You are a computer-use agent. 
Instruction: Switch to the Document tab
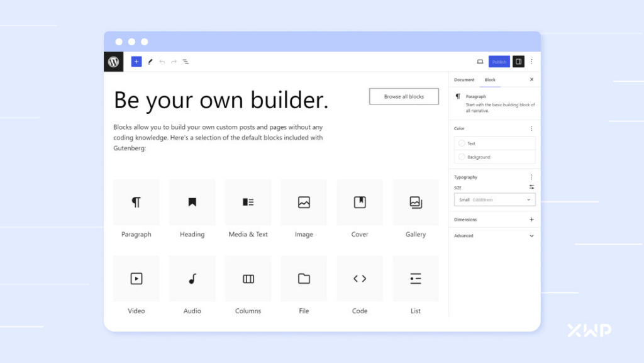464,80
